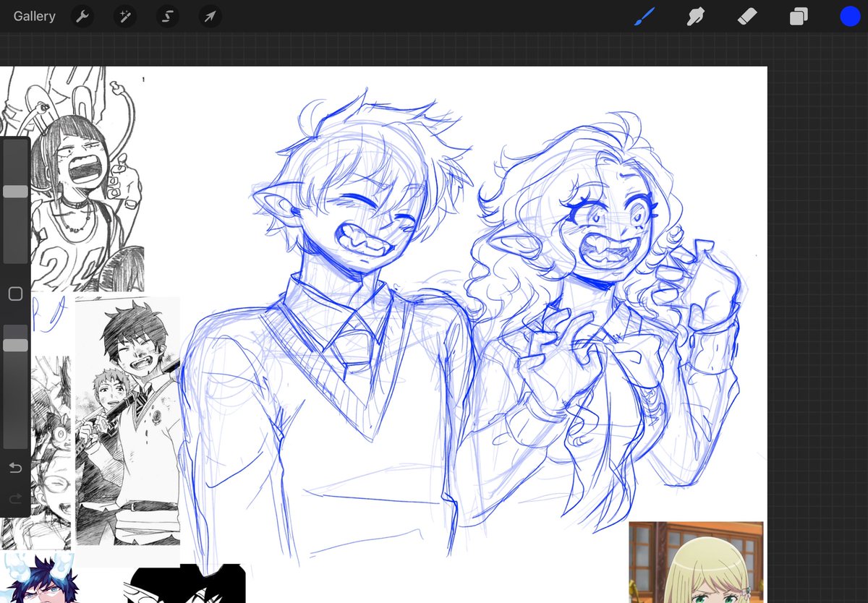Select the Paintbrush tool
The width and height of the screenshot is (868, 603).
644,16
